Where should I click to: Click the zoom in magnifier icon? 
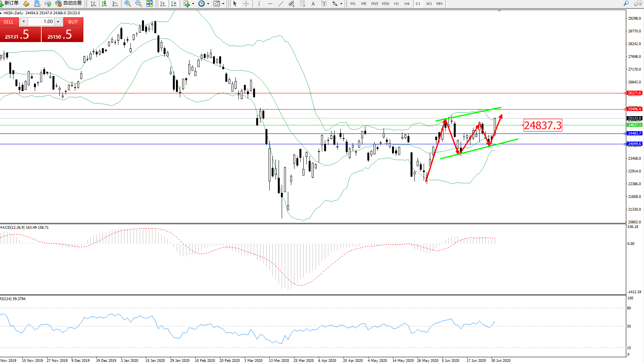pyautogui.click(x=127, y=3)
